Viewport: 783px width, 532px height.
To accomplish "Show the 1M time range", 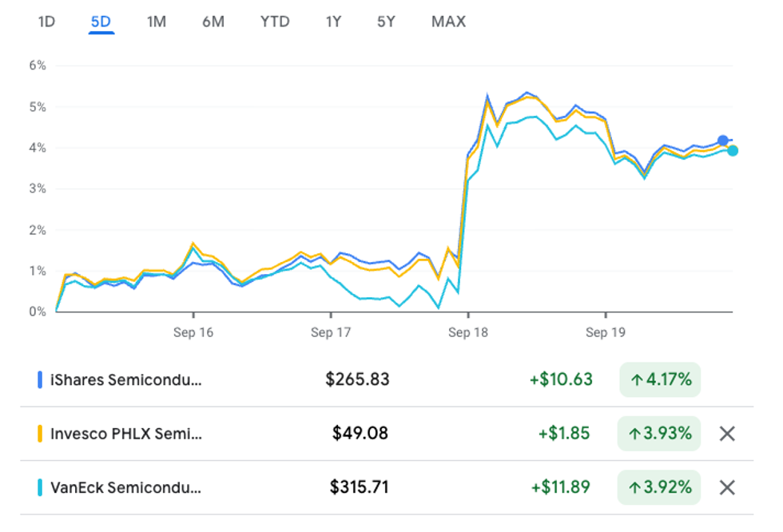I will point(157,22).
